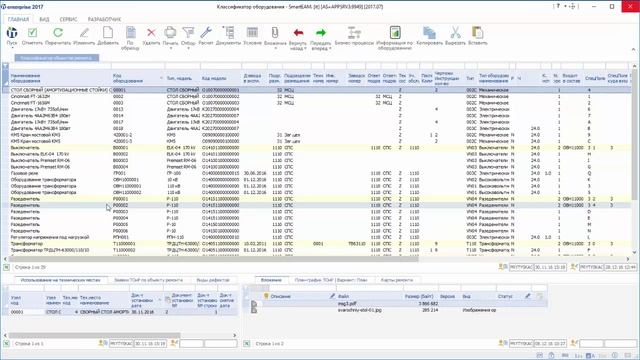Image resolution: width=640 pixels, height=360 pixels.
Task: Delete the record with the Удалить icon
Action: click(151, 33)
